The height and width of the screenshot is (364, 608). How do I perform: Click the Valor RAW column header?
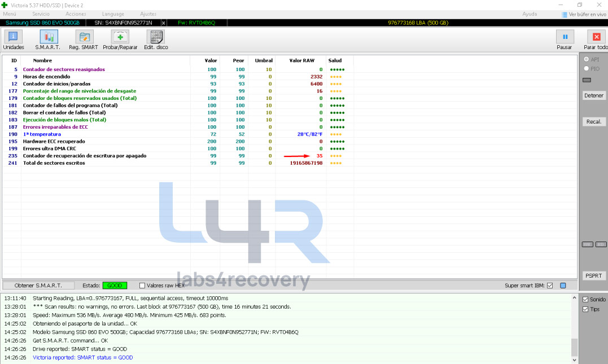click(x=301, y=60)
